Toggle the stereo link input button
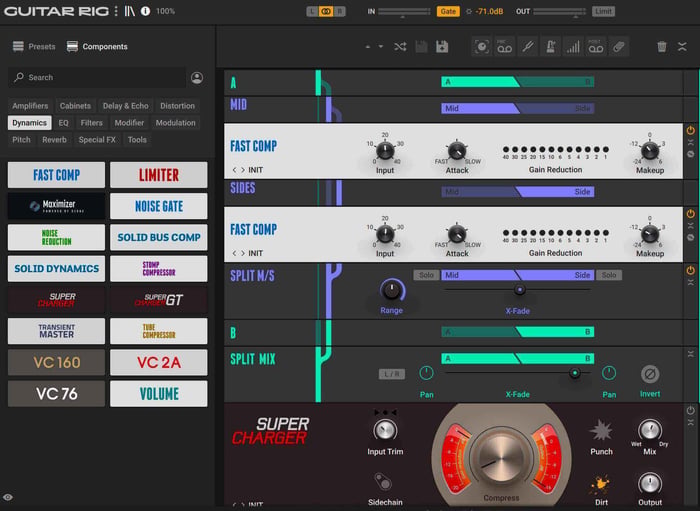Viewport: 700px width, 511px height. coord(326,11)
